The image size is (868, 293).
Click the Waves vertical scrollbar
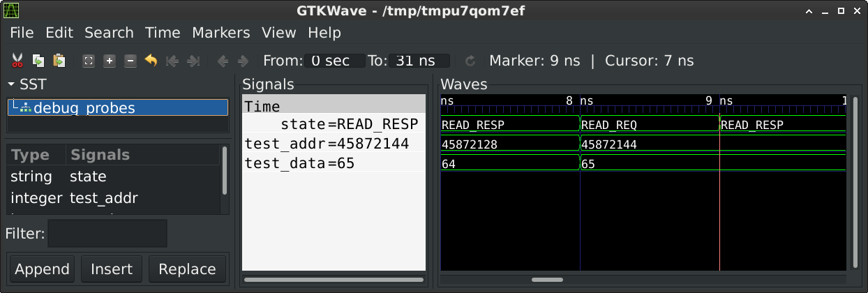857,182
